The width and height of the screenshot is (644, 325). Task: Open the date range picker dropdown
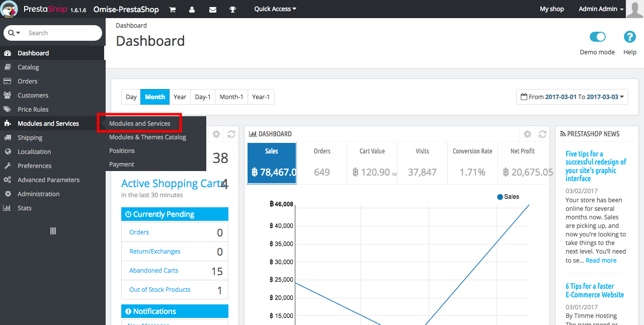tap(572, 97)
